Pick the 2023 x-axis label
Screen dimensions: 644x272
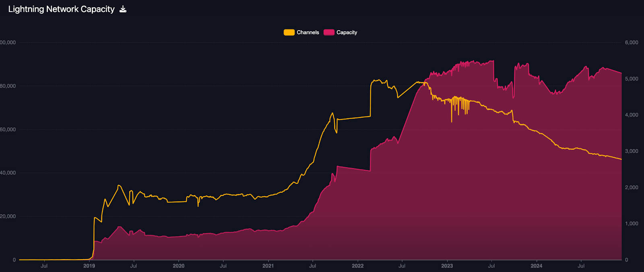(x=447, y=266)
